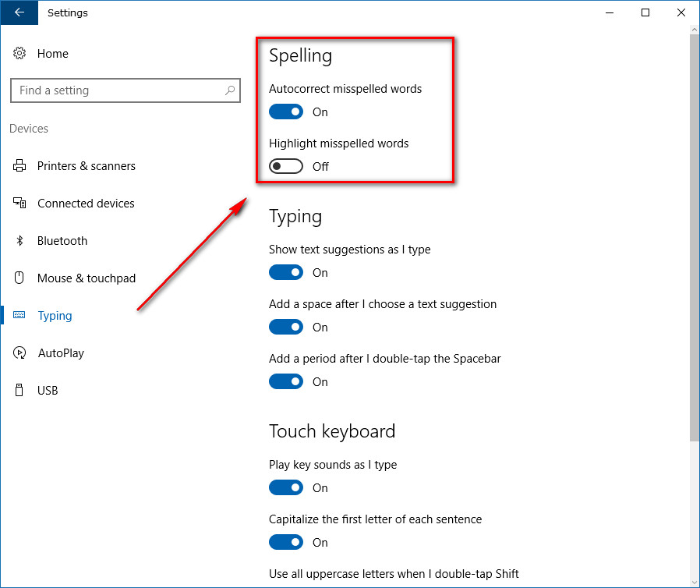Disable capitalize first letter of sentences
Image resolution: width=700 pixels, height=588 pixels.
[286, 542]
